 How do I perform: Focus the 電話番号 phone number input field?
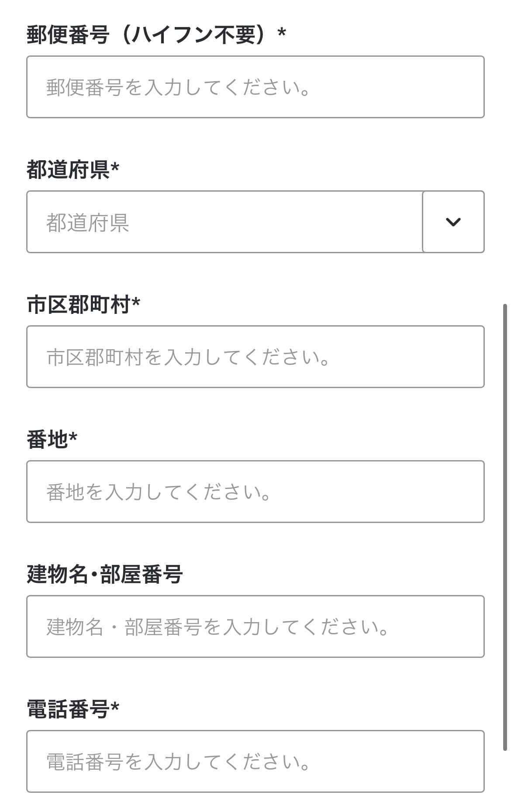[255, 761]
